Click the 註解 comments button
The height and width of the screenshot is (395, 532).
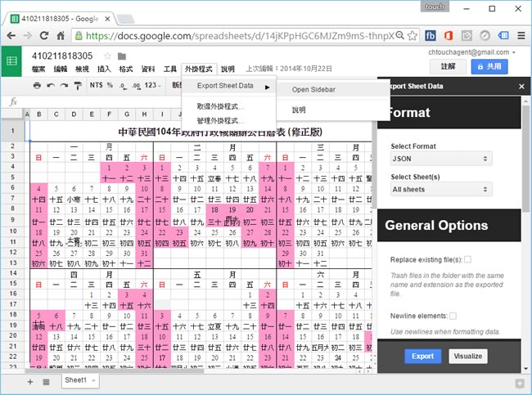pyautogui.click(x=449, y=66)
